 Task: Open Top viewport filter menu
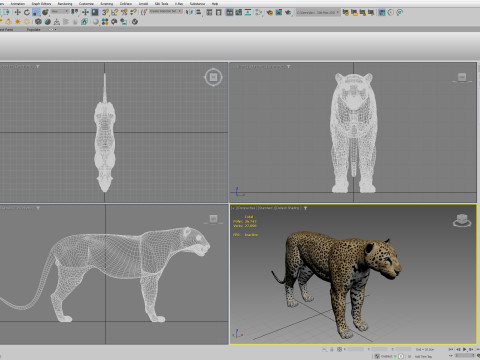click(x=37, y=67)
